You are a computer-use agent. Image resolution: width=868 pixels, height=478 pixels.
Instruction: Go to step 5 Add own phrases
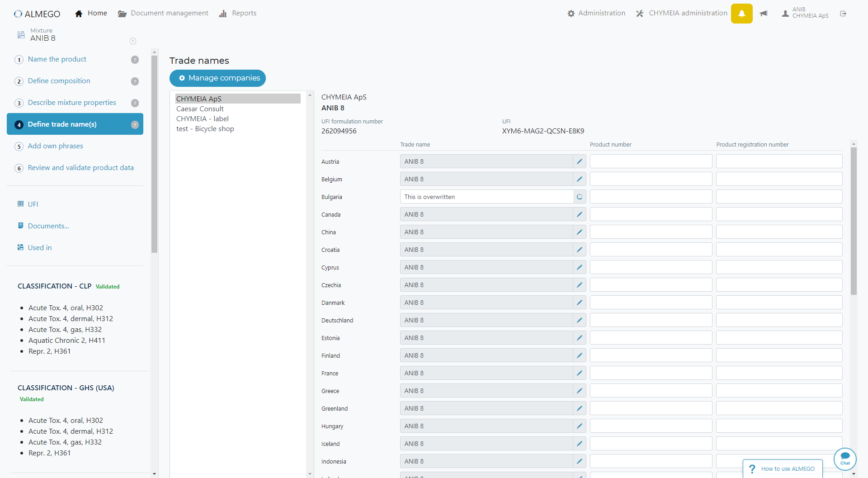click(55, 146)
